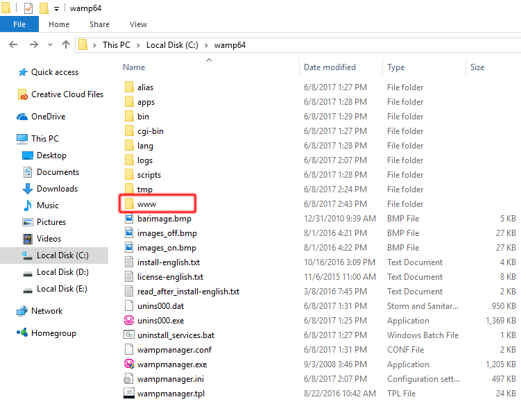Select wampmanager.tpl file icon
Screen dimensions: 521x420
pyautogui.click(x=129, y=394)
